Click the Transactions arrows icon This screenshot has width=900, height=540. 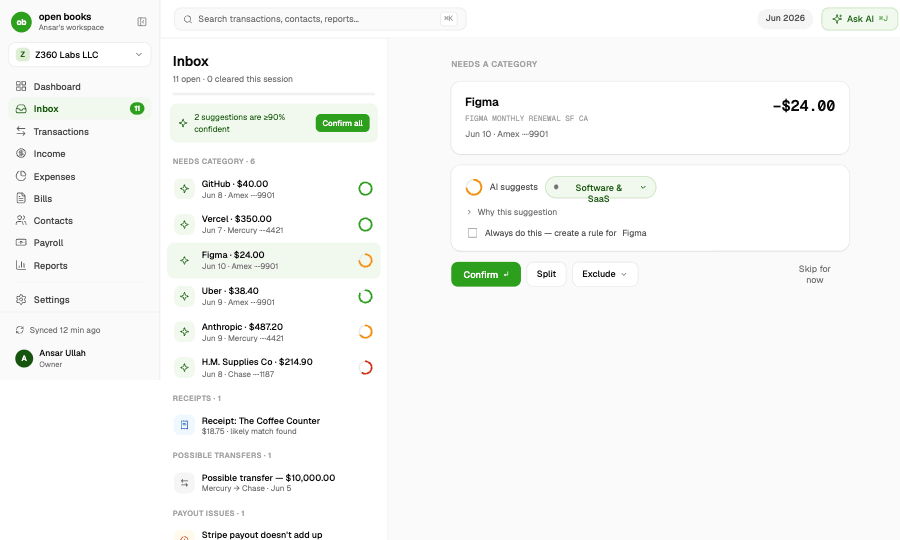tap(21, 131)
